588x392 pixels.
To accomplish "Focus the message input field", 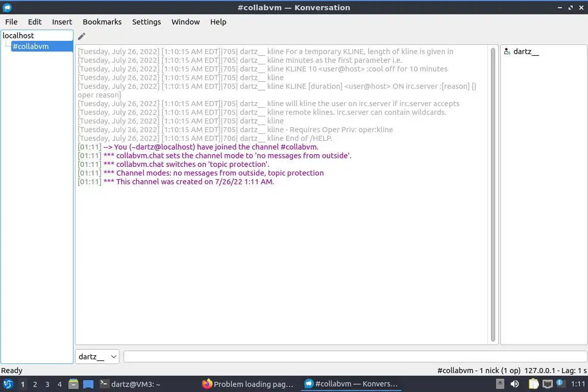I will click(x=355, y=356).
